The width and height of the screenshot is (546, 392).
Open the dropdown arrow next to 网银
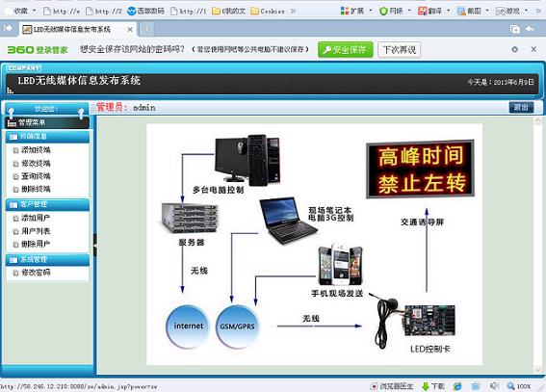coord(409,11)
